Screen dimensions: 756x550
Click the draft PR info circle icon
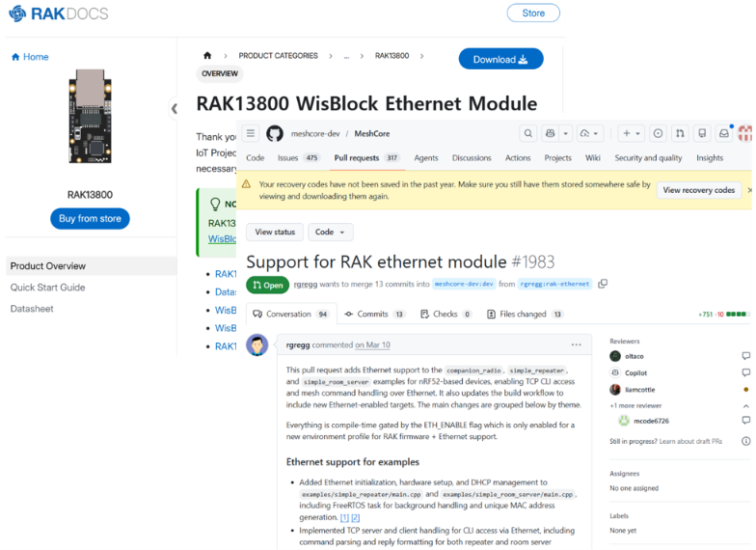click(x=746, y=441)
